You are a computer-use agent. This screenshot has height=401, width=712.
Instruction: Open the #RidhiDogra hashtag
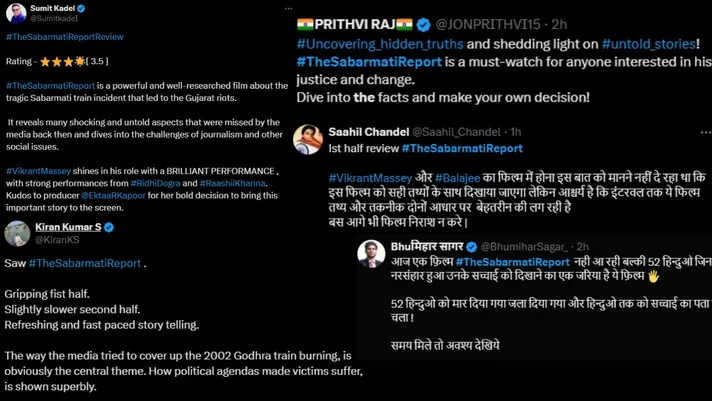click(x=155, y=183)
